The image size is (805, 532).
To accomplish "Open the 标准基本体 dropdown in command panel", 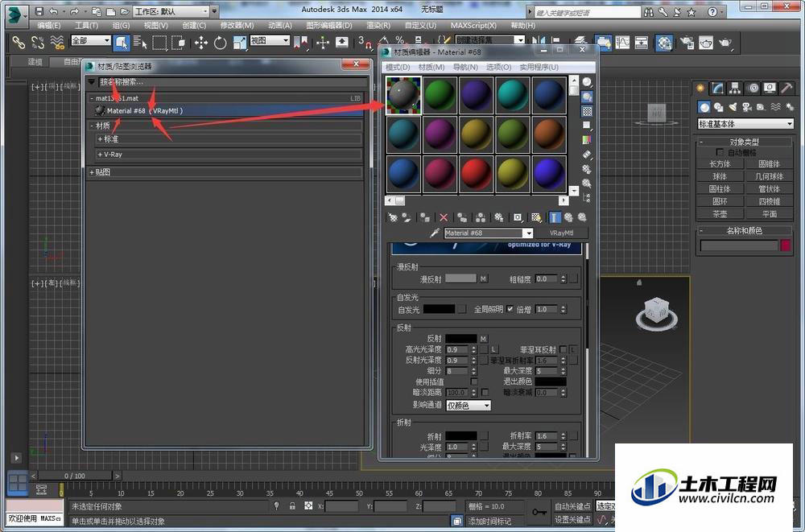I will click(745, 124).
